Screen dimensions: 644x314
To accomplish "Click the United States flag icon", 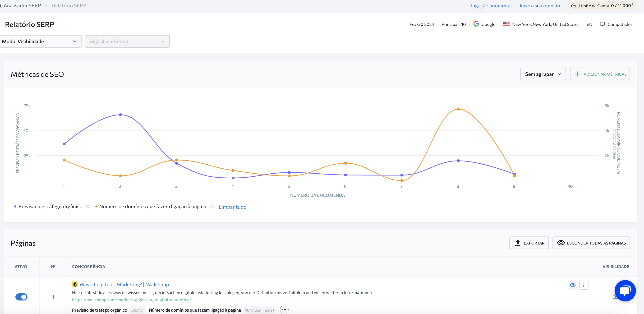I will tap(506, 24).
